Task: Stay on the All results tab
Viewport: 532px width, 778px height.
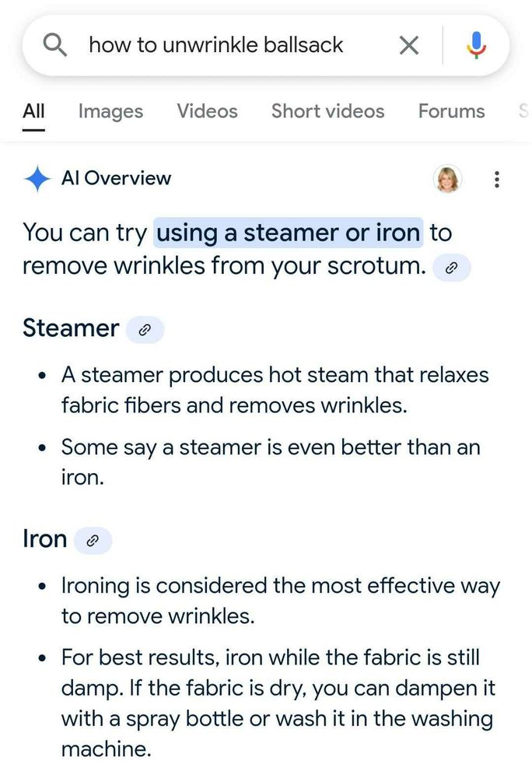Action: 33,111
